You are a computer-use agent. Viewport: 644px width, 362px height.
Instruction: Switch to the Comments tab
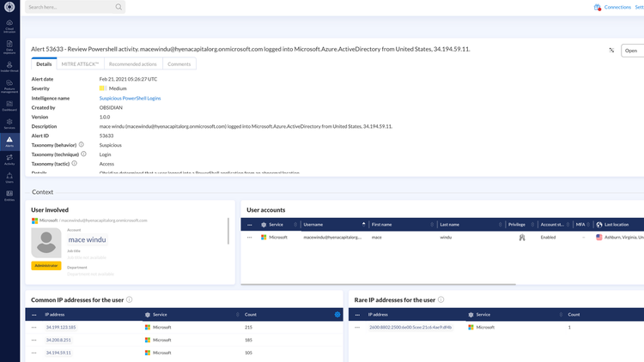point(179,64)
